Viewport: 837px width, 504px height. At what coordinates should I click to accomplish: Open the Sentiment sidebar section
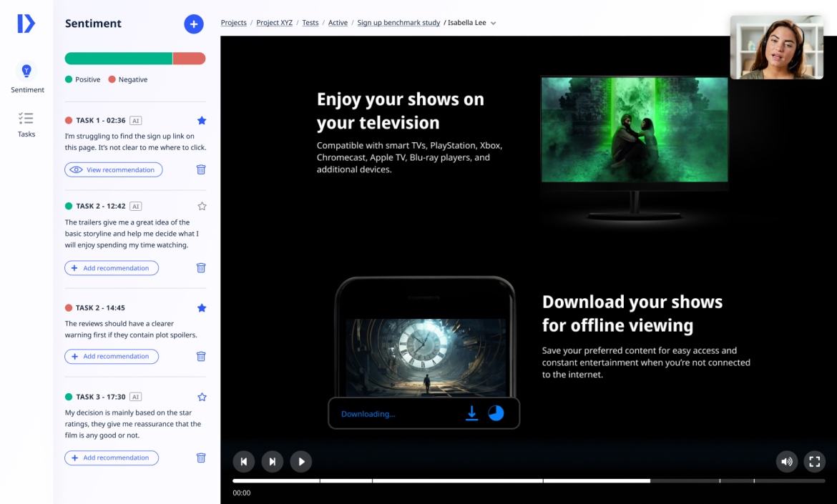pyautogui.click(x=27, y=78)
